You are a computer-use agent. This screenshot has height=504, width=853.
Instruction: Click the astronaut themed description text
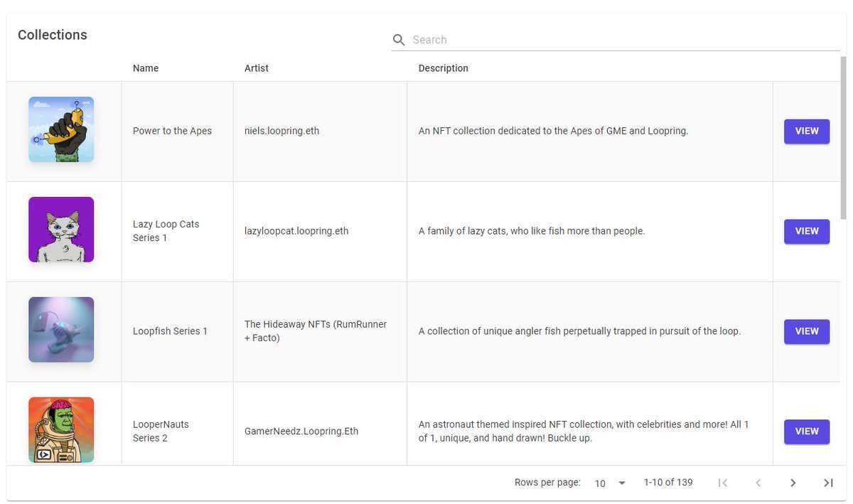584,431
